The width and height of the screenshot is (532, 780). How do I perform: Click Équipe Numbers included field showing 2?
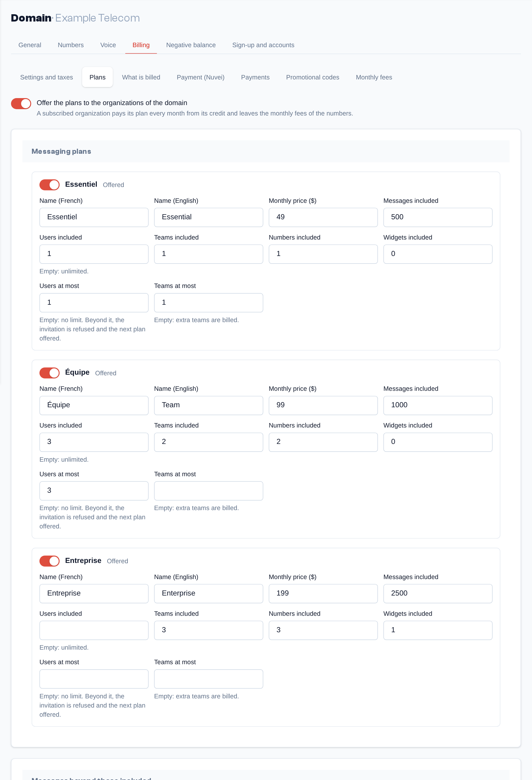click(x=323, y=442)
